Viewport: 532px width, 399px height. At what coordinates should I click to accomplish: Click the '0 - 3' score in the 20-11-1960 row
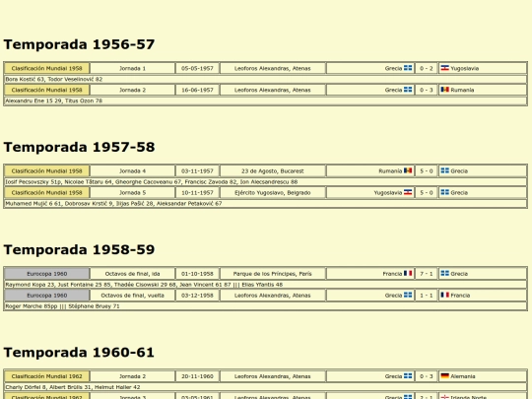pos(427,376)
